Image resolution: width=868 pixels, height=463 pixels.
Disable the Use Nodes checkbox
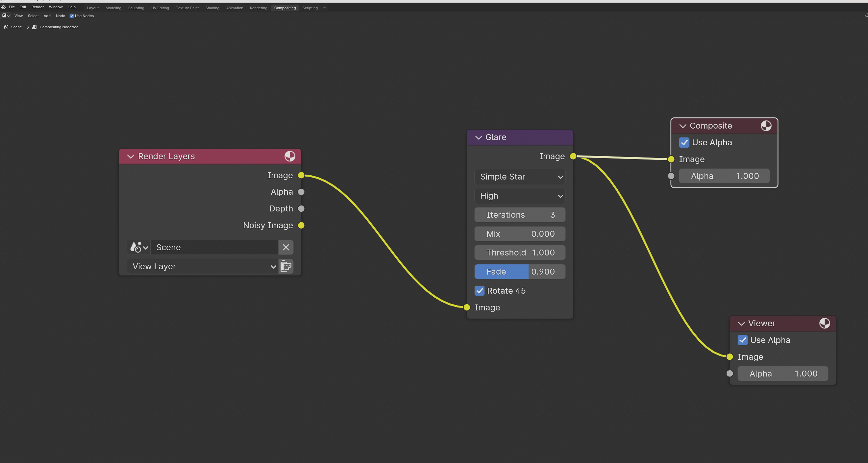point(71,16)
